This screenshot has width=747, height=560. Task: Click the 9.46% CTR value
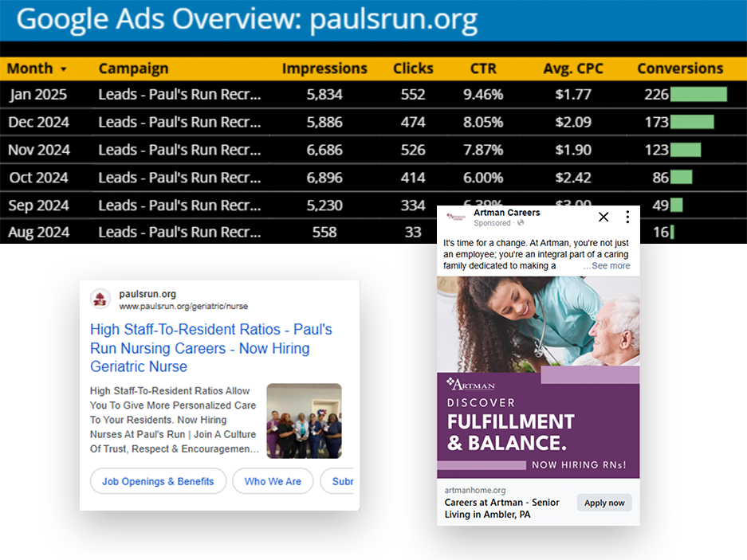[483, 94]
